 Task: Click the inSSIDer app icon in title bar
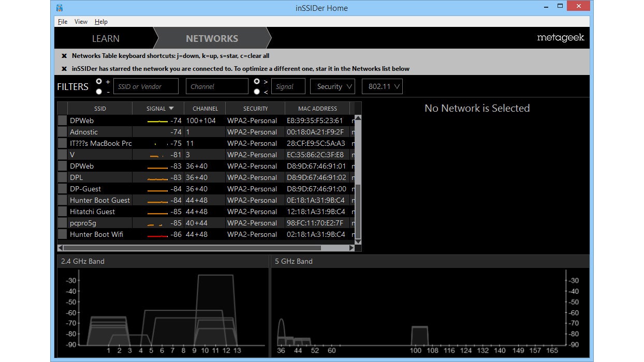click(60, 8)
